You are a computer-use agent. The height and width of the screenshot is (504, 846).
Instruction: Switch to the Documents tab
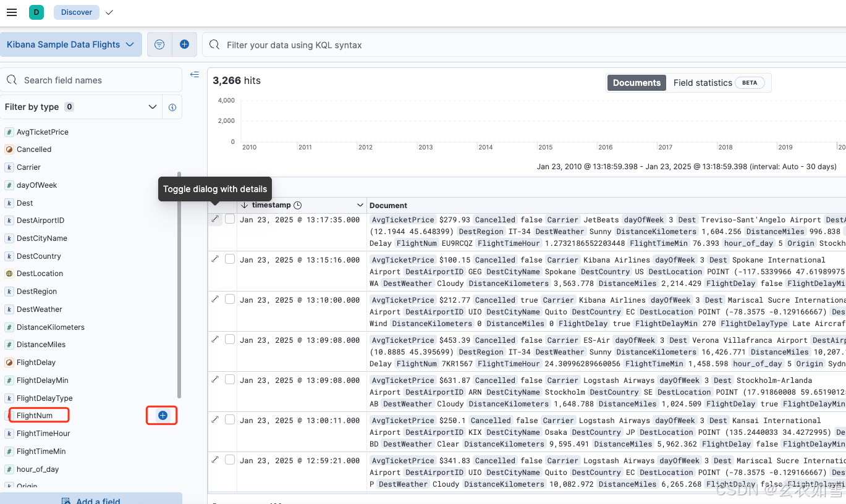pos(637,83)
